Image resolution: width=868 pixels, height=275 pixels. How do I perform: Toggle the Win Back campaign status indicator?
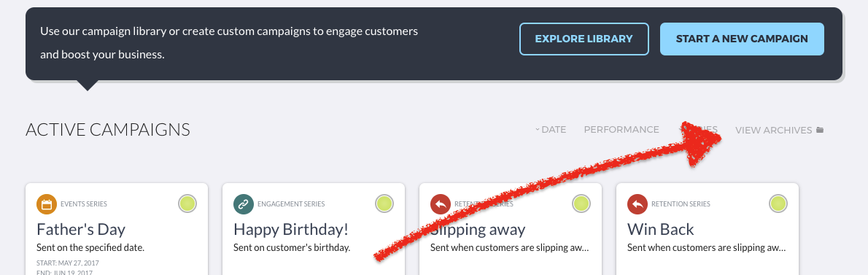778,204
